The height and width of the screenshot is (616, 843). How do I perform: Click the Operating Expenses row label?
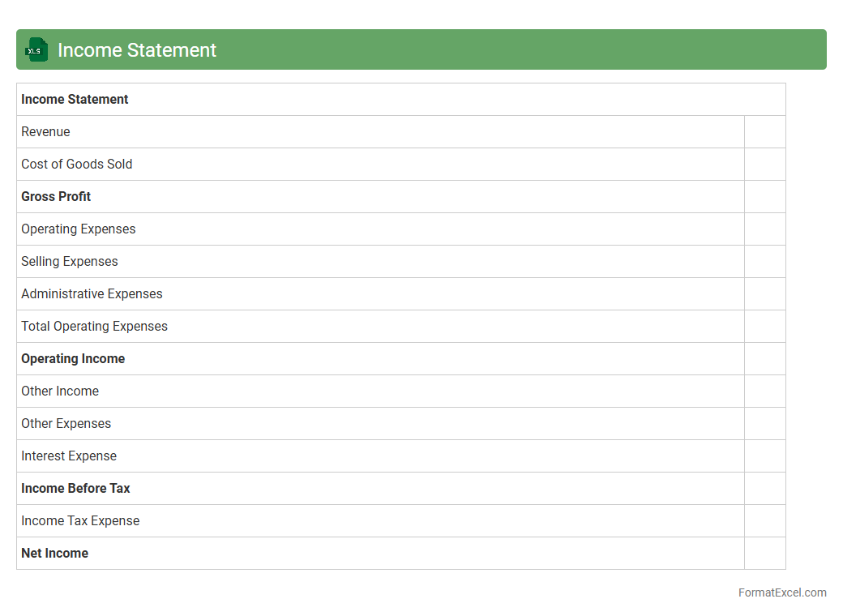pos(79,229)
